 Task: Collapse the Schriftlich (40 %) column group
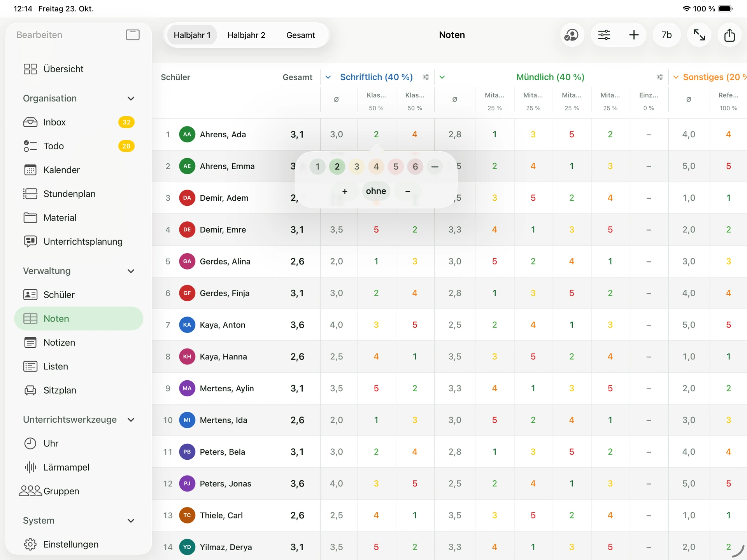328,77
